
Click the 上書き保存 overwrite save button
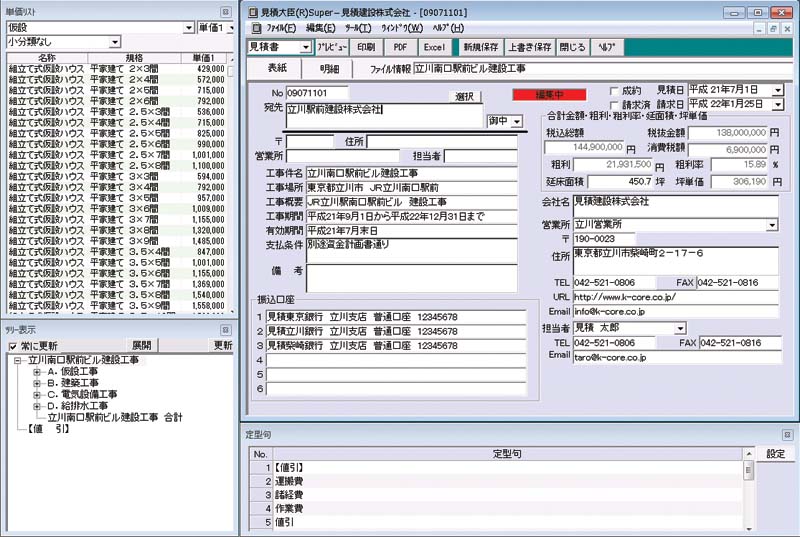point(529,47)
